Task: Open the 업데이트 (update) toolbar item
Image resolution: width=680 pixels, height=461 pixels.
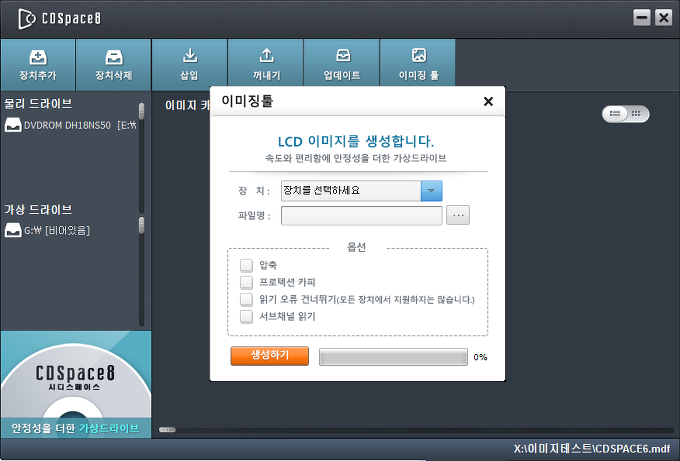Action: tap(342, 65)
